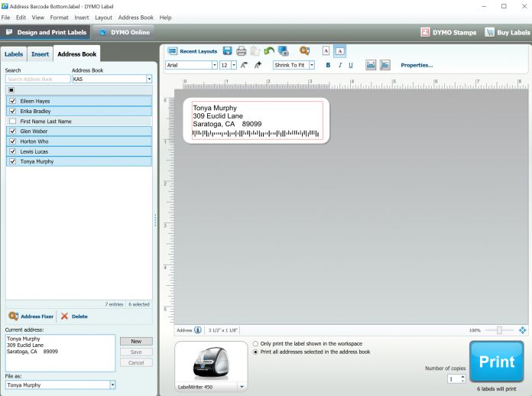Apply bold formatting to the label text
532x396 pixels.
point(328,66)
